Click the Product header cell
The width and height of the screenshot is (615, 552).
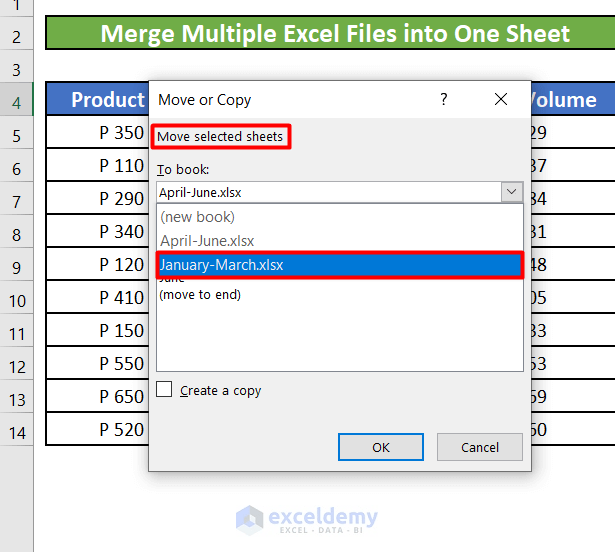pos(98,99)
